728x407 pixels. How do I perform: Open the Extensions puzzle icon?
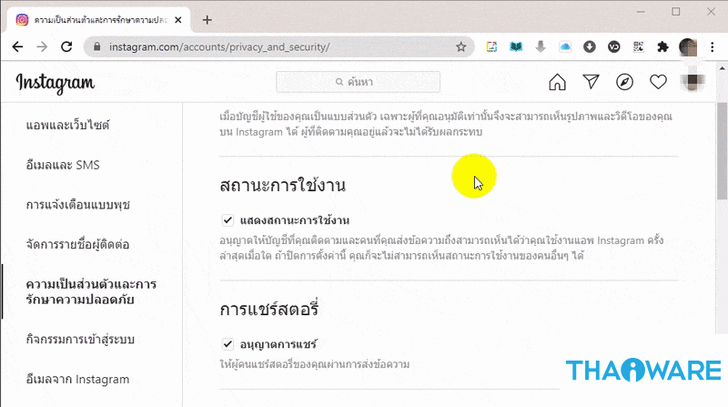pos(663,47)
